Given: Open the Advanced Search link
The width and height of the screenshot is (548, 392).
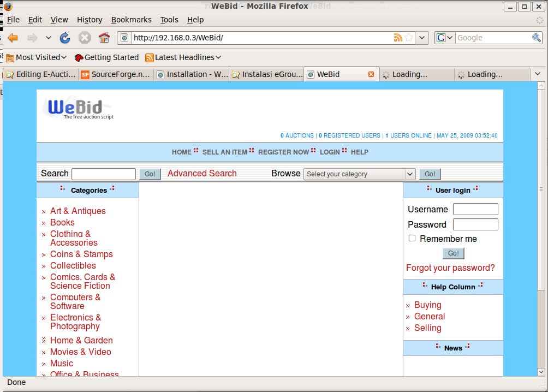Looking at the screenshot, I should 202,174.
